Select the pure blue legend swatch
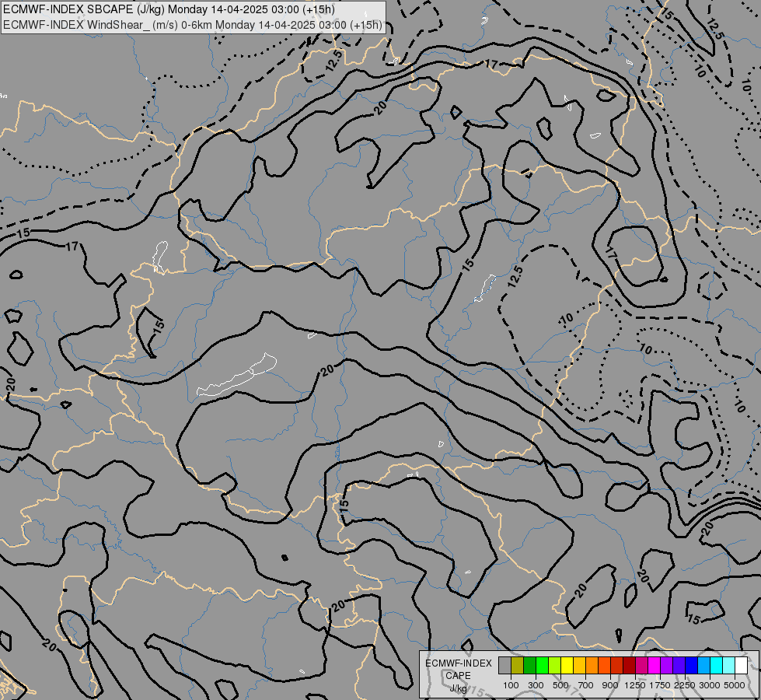The height and width of the screenshot is (700, 761). pyautogui.click(x=692, y=666)
